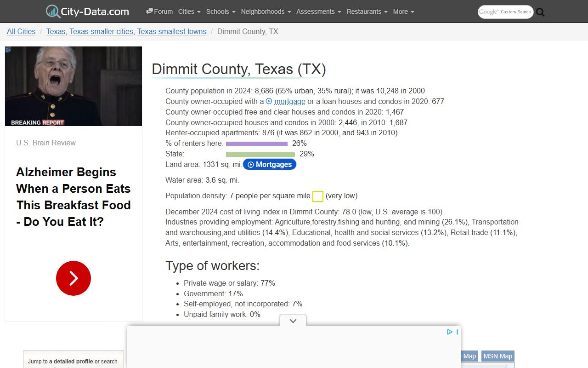Image resolution: width=588 pixels, height=368 pixels.
Task: Expand the Neighborhoods dropdown menu
Action: (x=266, y=11)
